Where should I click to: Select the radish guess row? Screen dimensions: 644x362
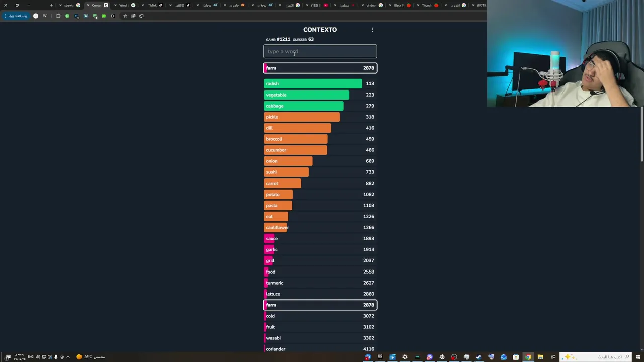tap(320, 83)
